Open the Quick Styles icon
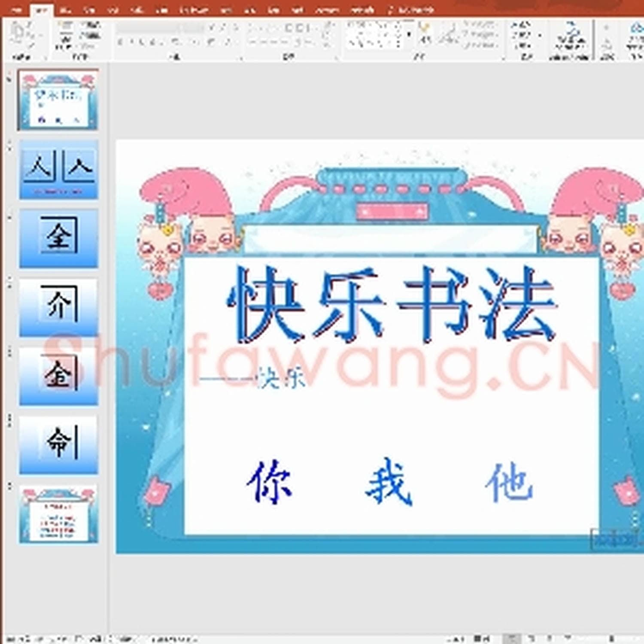The image size is (644, 644). point(449,34)
